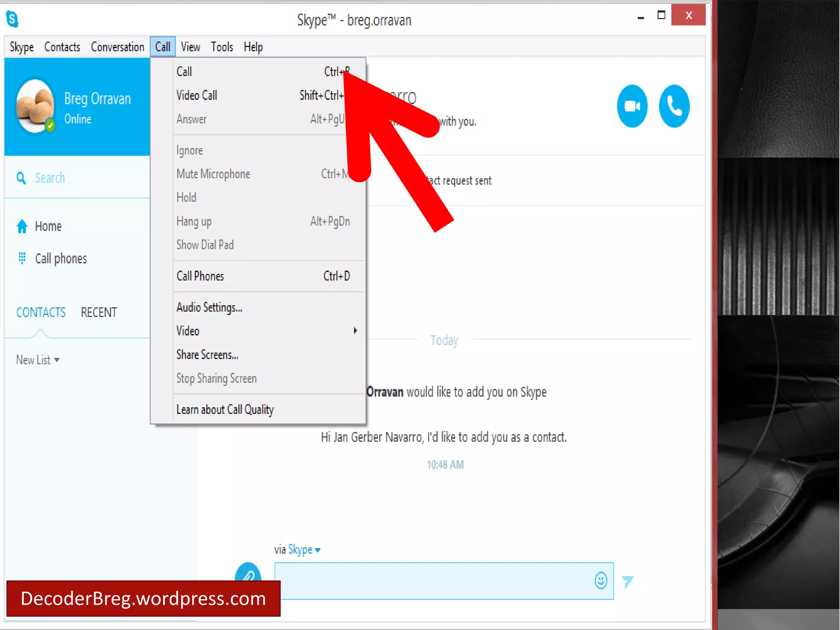The image size is (840, 630).
Task: Close the open Call menu
Action: coord(163,47)
